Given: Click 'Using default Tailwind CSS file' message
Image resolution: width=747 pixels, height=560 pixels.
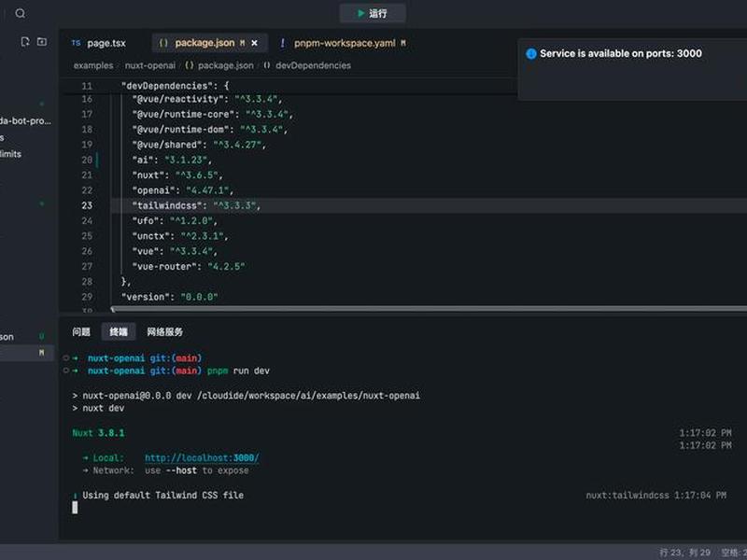Looking at the screenshot, I should pos(162,496).
